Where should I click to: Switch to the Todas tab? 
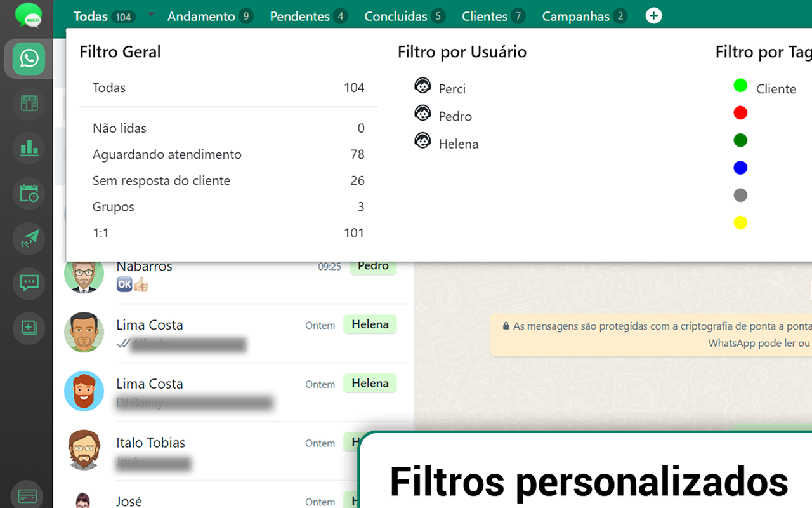104,17
